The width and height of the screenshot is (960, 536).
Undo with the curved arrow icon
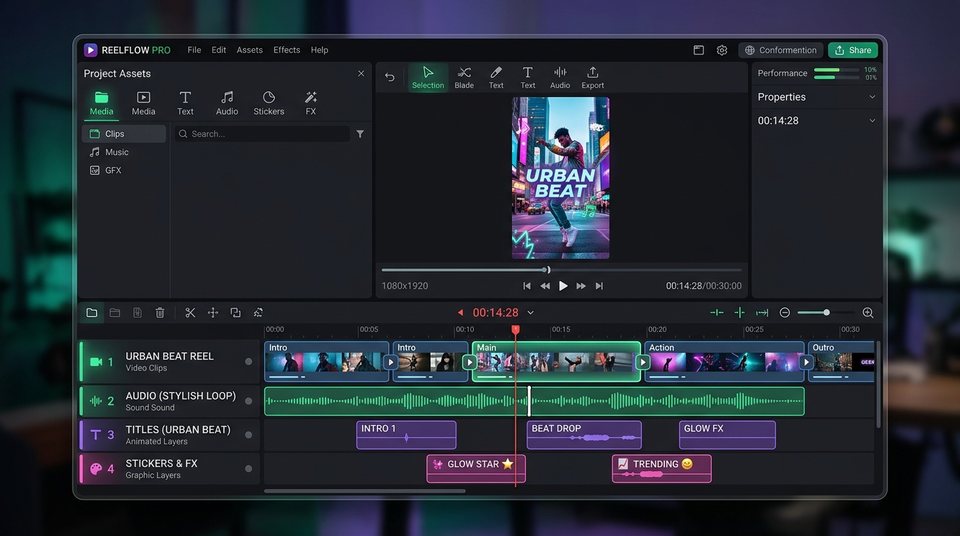[x=390, y=77]
